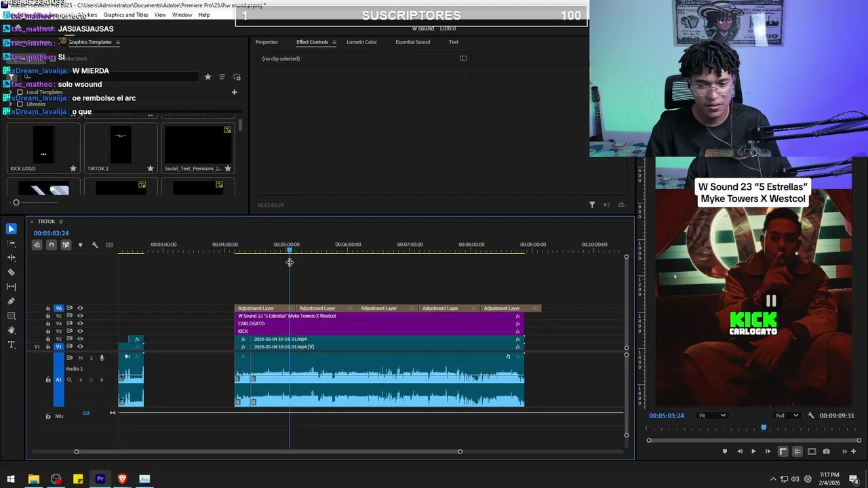The width and height of the screenshot is (868, 488).
Task: Open the TIKTOK sequence panel menu
Action: pos(60,222)
